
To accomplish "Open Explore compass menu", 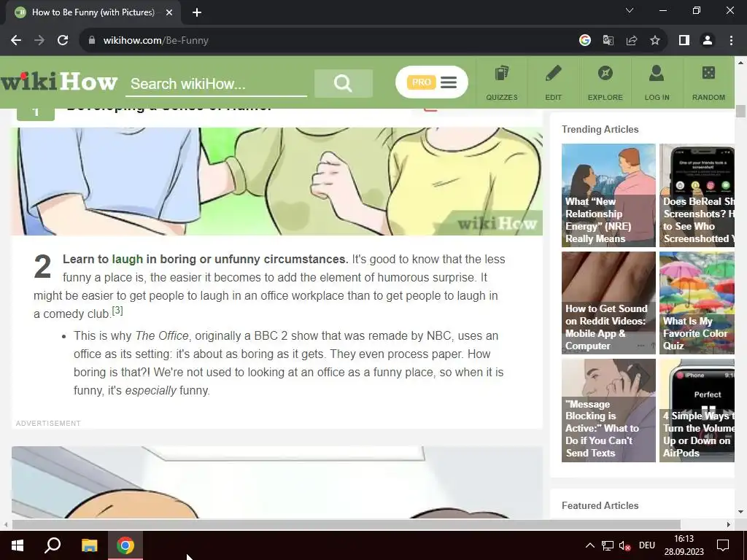I will coord(605,82).
